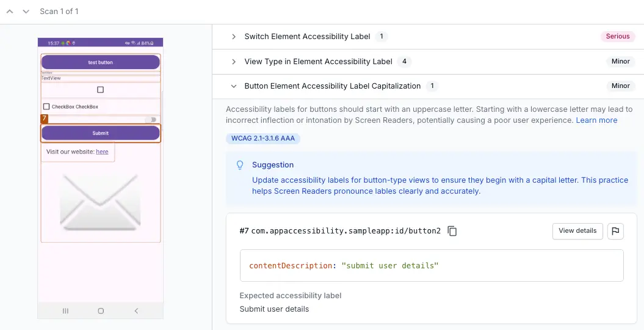Expand View Type in Element Accessibility Label
Screen dimensions: 644x330
point(234,62)
